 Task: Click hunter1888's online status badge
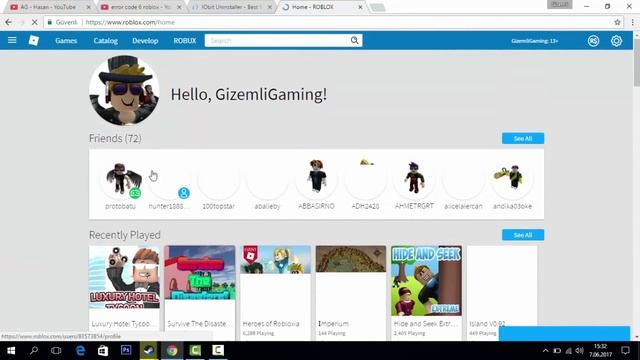184,193
